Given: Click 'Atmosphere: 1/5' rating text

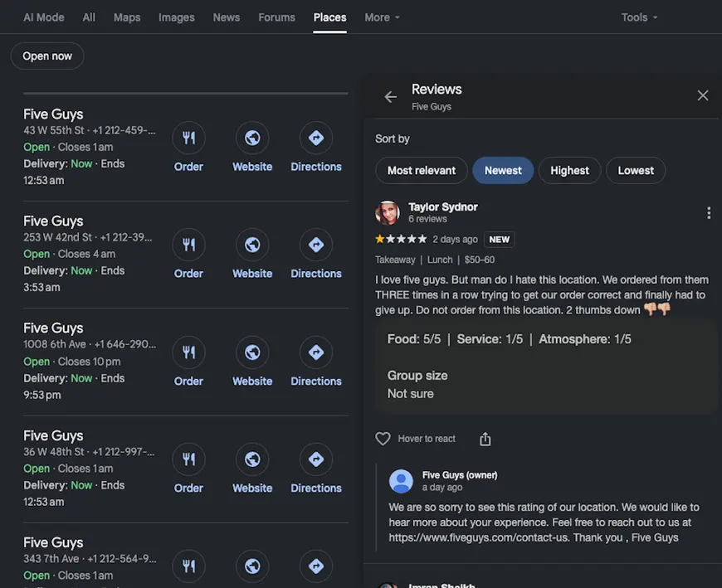Looking at the screenshot, I should [585, 339].
